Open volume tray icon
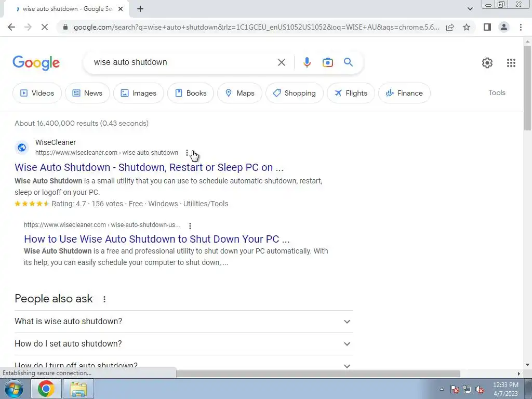Viewport: 532px width, 399px height. click(x=480, y=389)
